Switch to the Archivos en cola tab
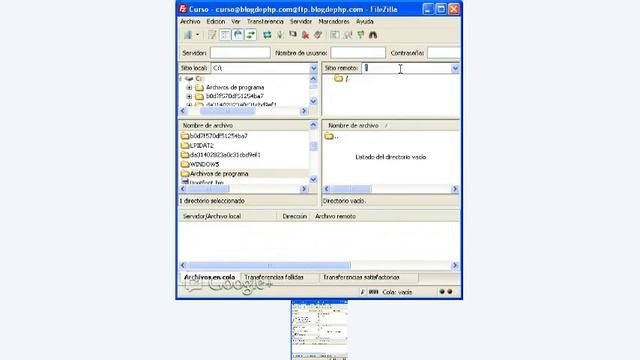Screen dimensions: 640x360 209,277
